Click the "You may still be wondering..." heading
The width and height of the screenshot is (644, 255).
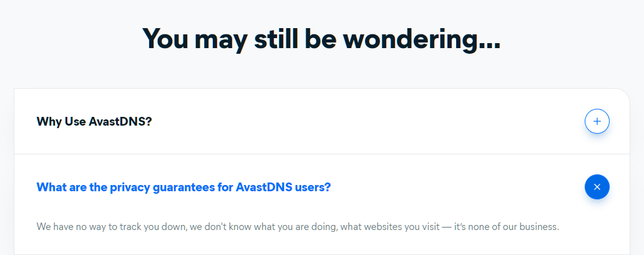[321, 39]
